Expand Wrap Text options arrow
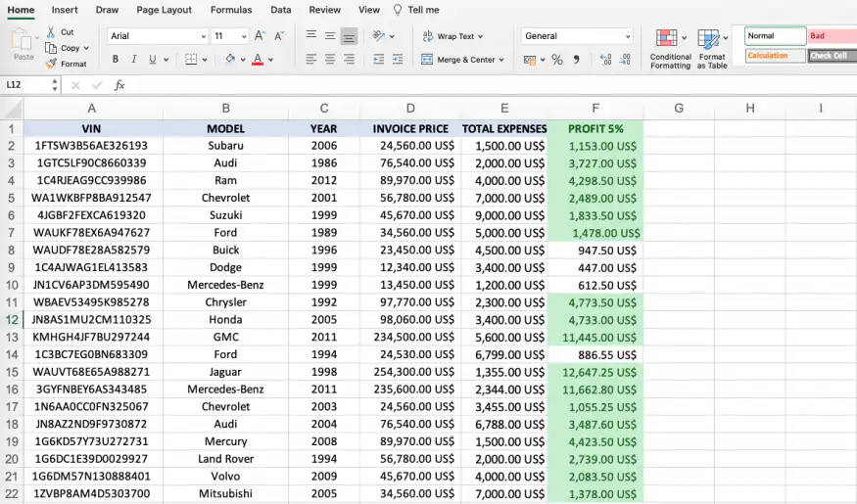Viewport: 857px width, 504px height. pos(481,36)
